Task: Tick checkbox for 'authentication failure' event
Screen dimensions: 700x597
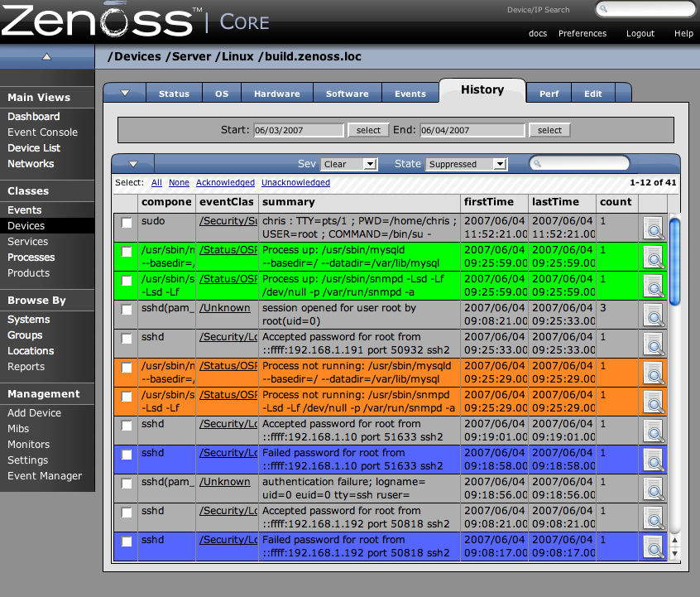Action: tap(127, 484)
